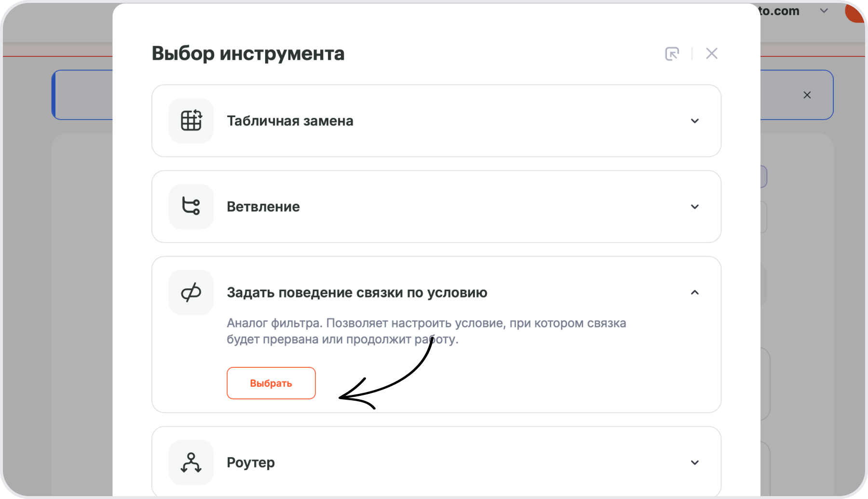Click the Роутер router icon

pyautogui.click(x=191, y=462)
